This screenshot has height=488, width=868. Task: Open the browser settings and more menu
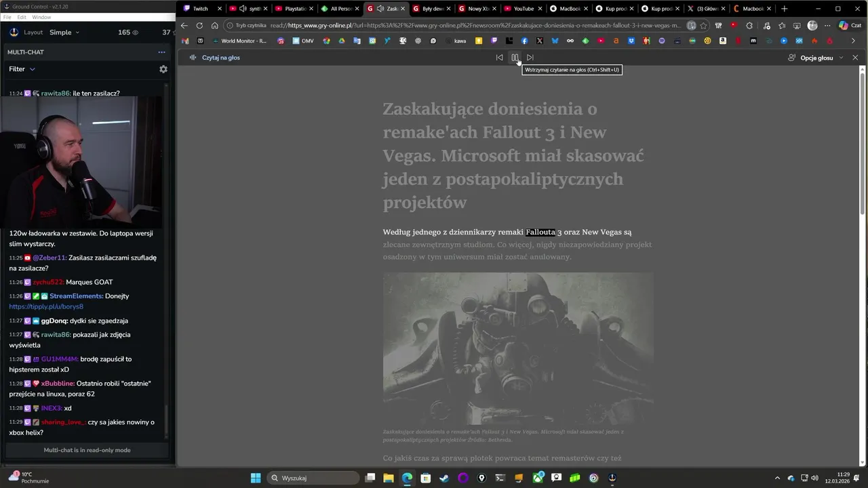click(827, 26)
